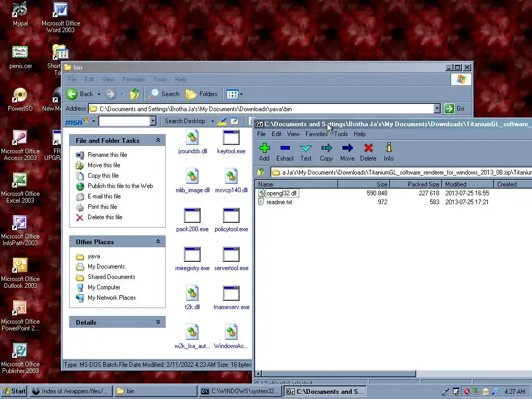Screen dimensions: 532x399
Task: Open View menu in bin Explorer window
Action: (108, 79)
